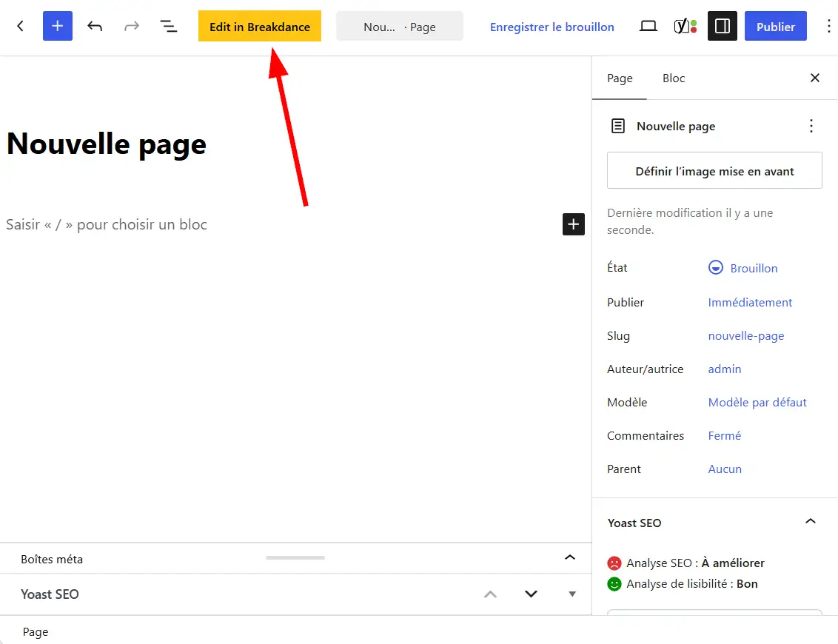Screen dimensions: 838x644
Task: Click the Publier button
Action: (776, 26)
